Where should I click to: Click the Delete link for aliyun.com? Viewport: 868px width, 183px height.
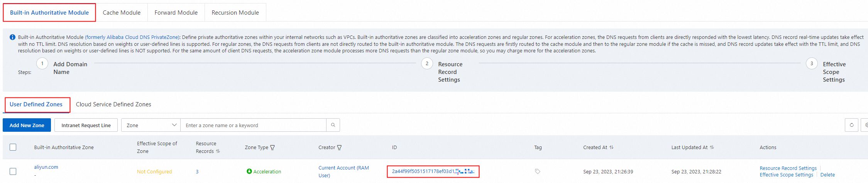(827, 175)
